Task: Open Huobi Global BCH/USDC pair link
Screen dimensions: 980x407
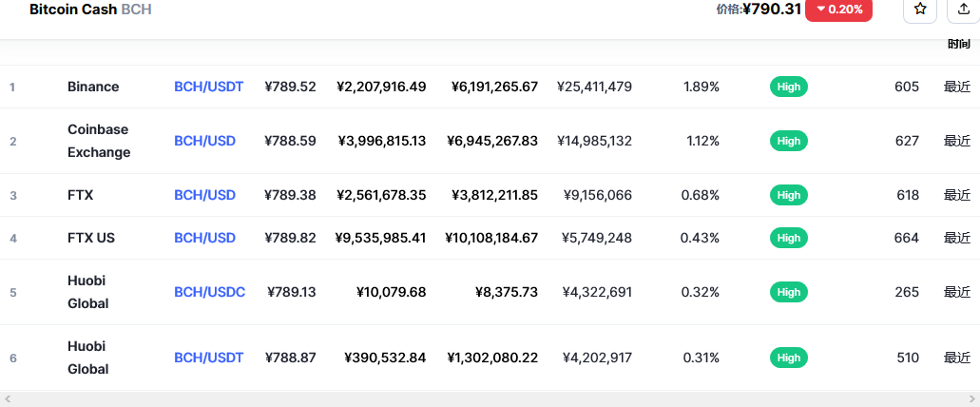Action: pyautogui.click(x=209, y=292)
